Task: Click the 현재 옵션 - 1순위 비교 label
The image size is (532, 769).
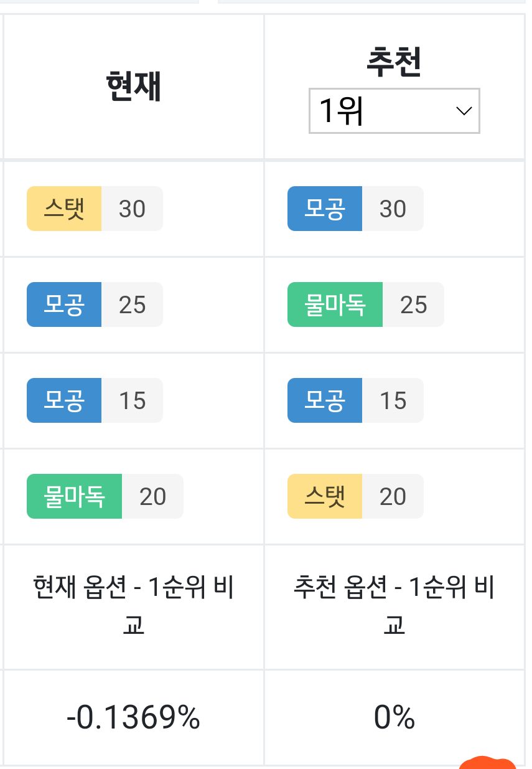Action: point(134,606)
